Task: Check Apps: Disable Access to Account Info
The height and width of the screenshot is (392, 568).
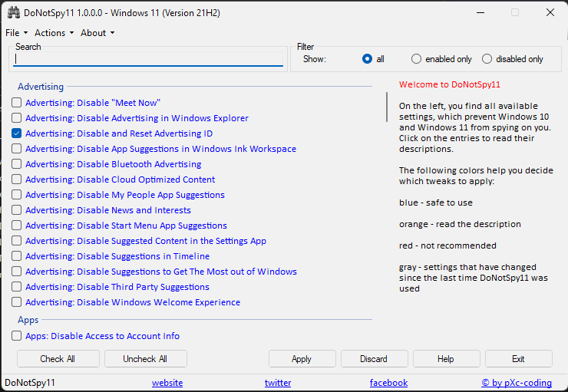Action: point(16,336)
